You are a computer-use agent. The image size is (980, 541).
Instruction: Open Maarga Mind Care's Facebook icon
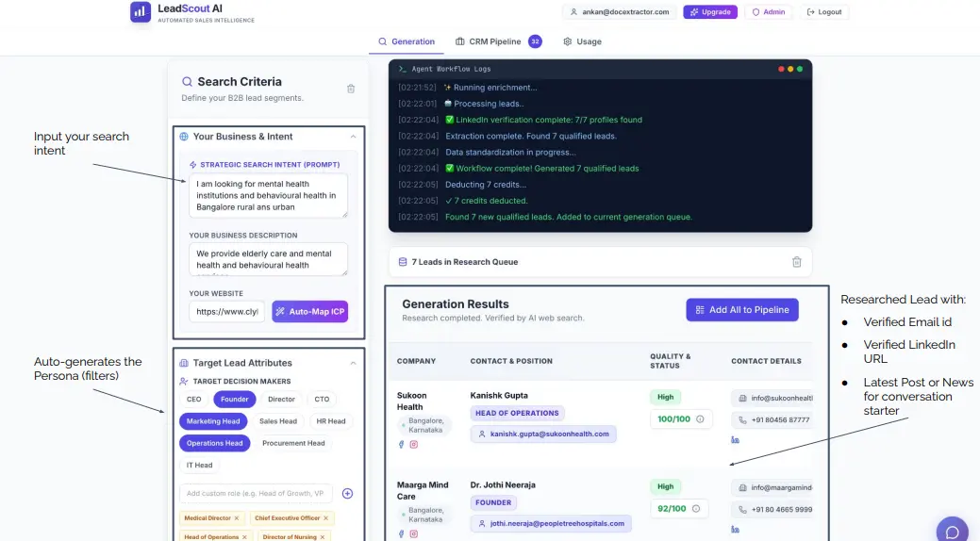(401, 534)
